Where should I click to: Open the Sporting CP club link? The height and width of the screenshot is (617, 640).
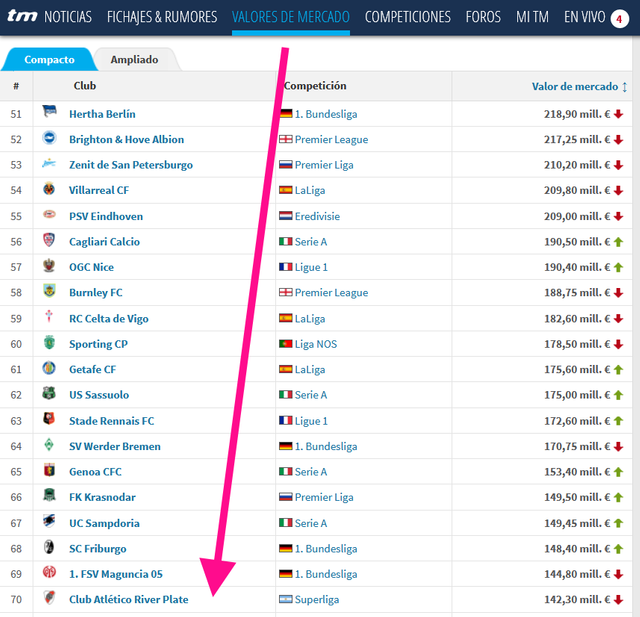[x=98, y=344]
